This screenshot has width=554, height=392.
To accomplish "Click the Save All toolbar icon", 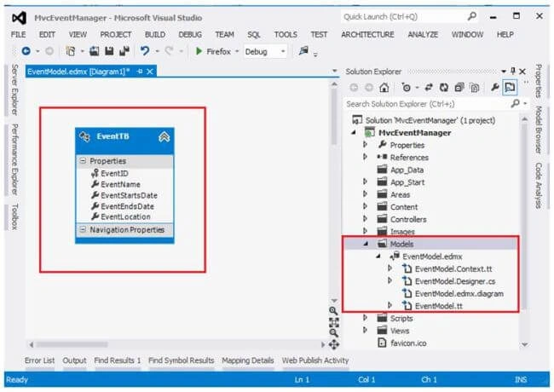I will (x=124, y=51).
